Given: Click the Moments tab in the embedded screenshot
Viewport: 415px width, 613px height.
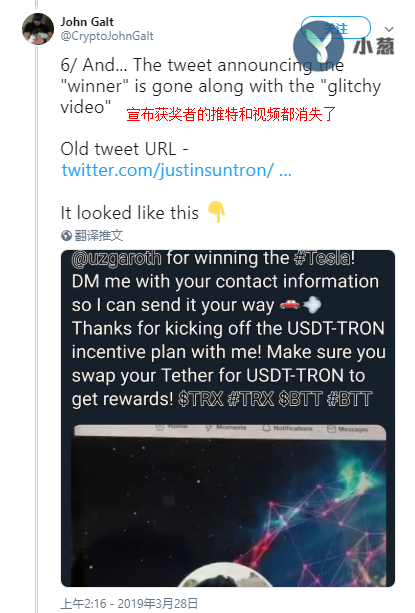Looking at the screenshot, I should pyautogui.click(x=226, y=428).
